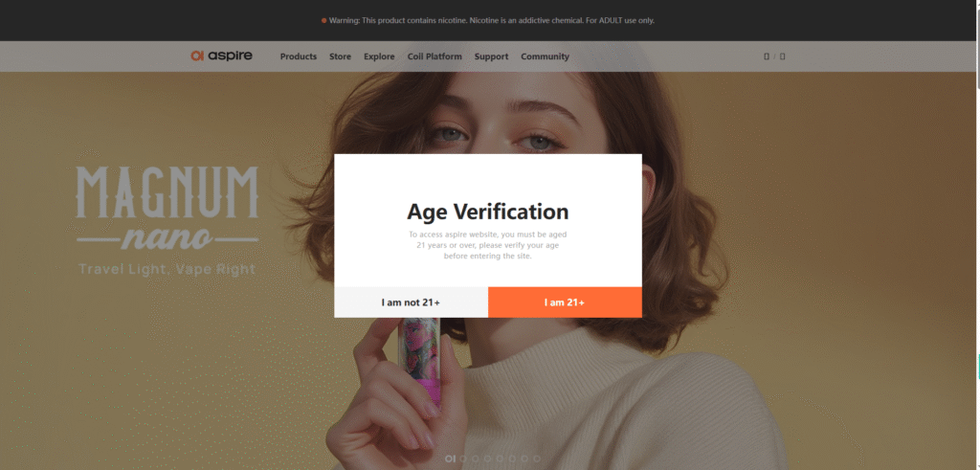This screenshot has width=980, height=470.
Task: Click the left icon at header's right end
Action: click(766, 56)
